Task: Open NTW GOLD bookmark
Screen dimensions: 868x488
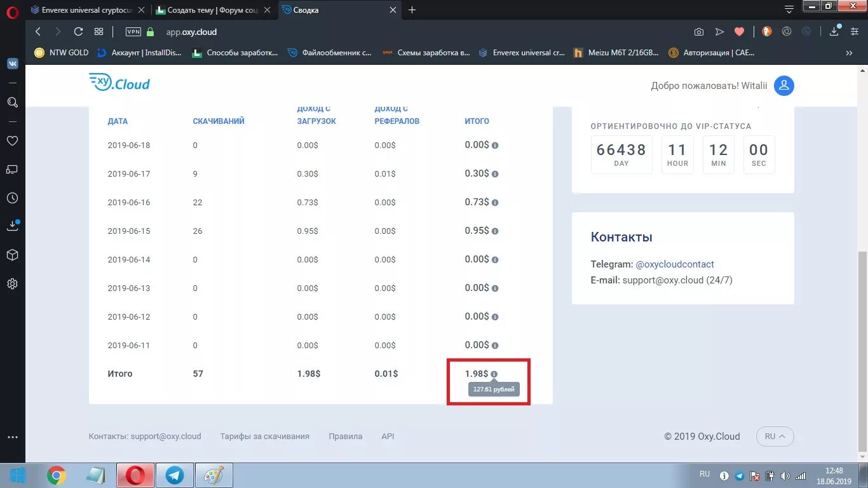Action: point(62,53)
